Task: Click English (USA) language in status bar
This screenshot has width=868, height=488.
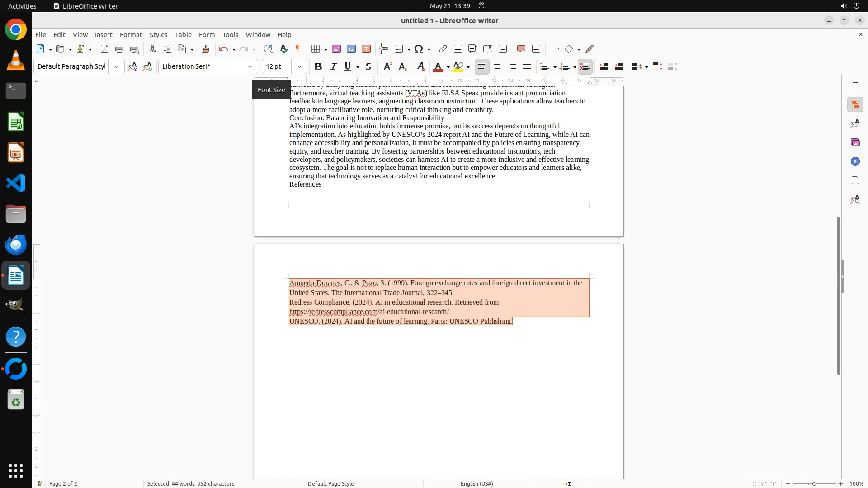Action: (476, 483)
